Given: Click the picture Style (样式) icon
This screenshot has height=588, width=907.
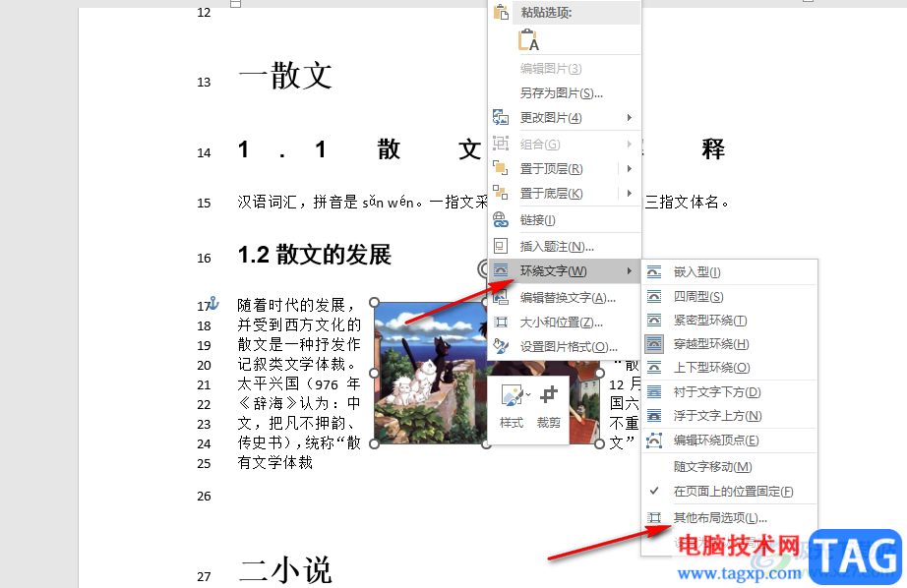Looking at the screenshot, I should [x=513, y=396].
